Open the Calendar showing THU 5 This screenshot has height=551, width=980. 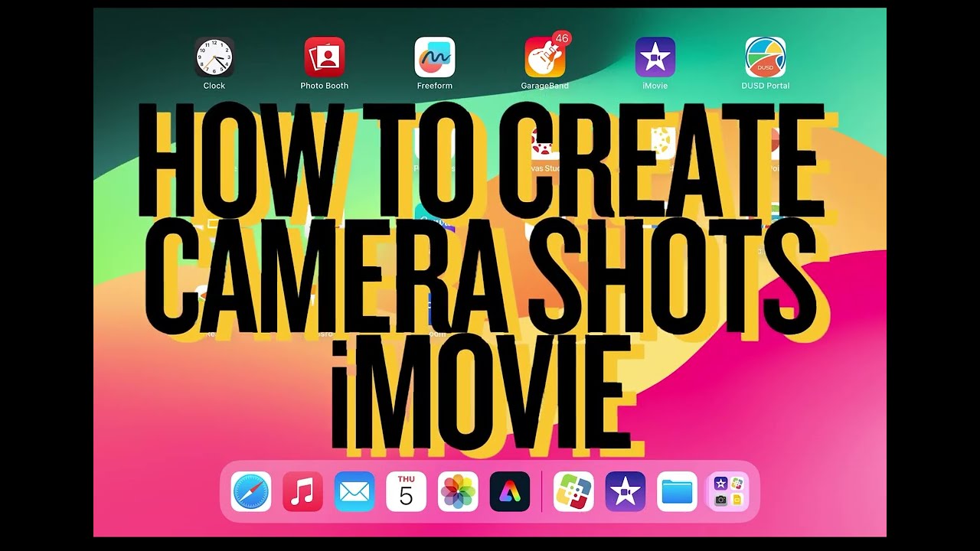click(407, 491)
